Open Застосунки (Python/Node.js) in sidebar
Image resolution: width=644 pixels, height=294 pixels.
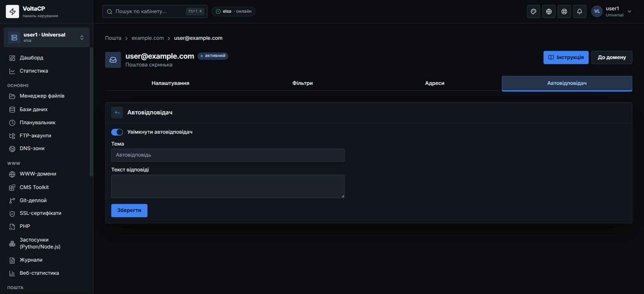pyautogui.click(x=46, y=244)
